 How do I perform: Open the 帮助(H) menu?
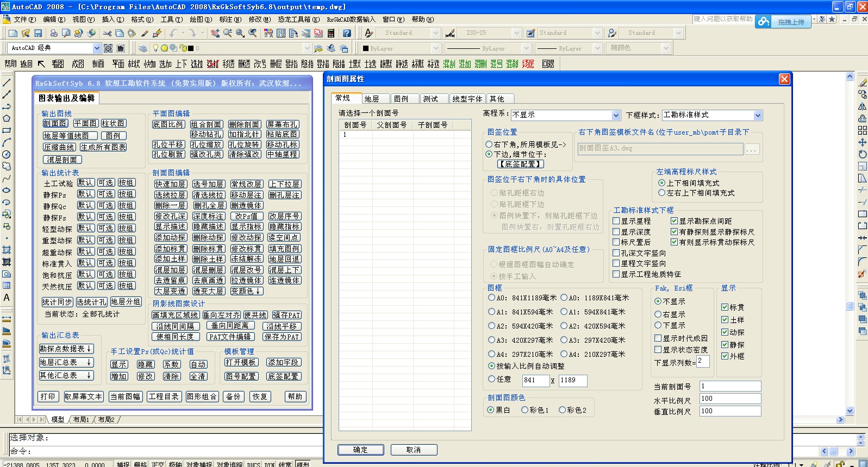click(x=422, y=20)
